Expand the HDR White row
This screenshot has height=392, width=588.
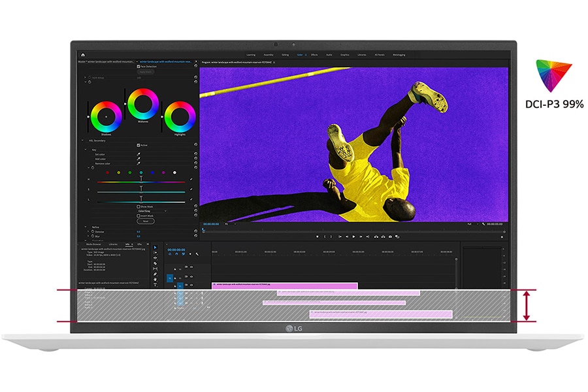85,77
